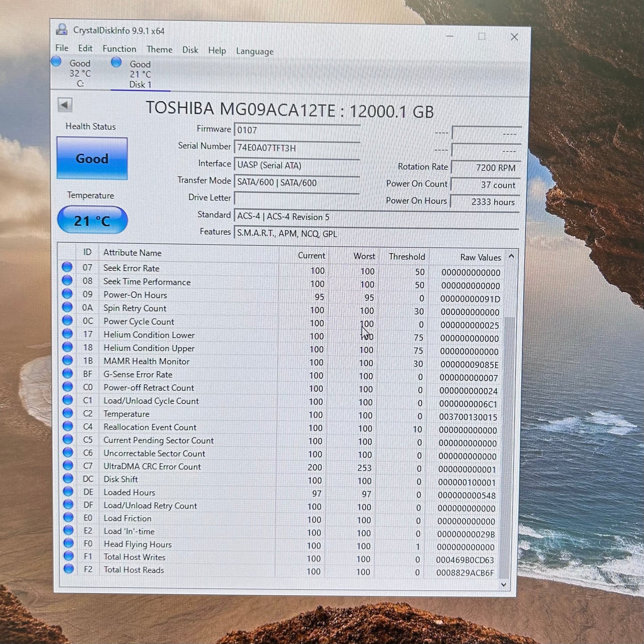Click the status icon for Helium Condition Upper
Viewport: 644px width, 644px height.
click(67, 347)
